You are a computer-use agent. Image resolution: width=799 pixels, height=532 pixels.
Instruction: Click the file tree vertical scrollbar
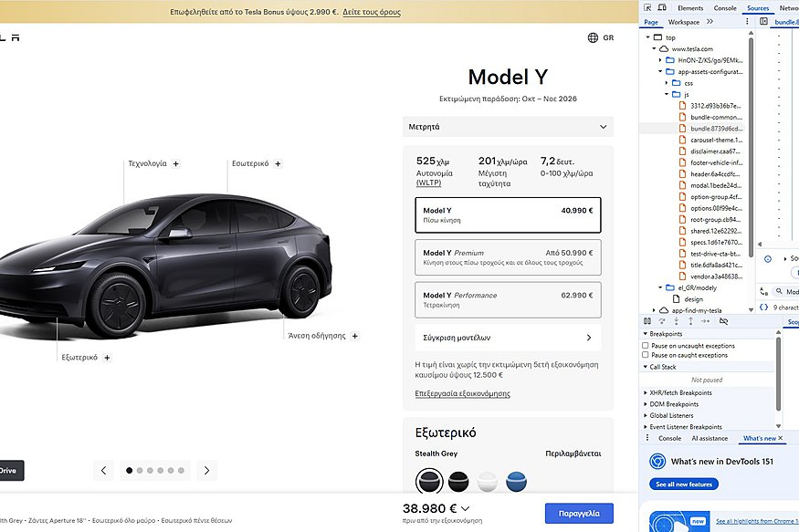coord(751,148)
